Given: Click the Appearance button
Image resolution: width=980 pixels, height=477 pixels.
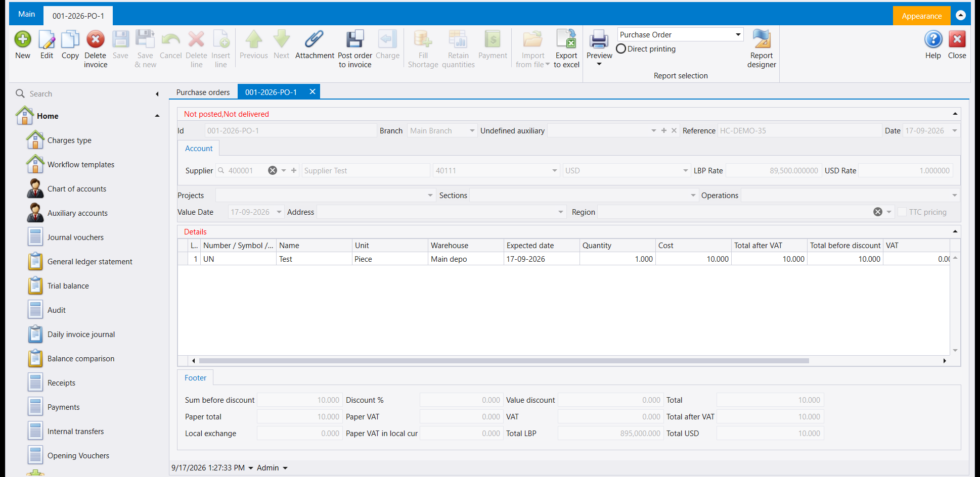Looking at the screenshot, I should 921,16.
